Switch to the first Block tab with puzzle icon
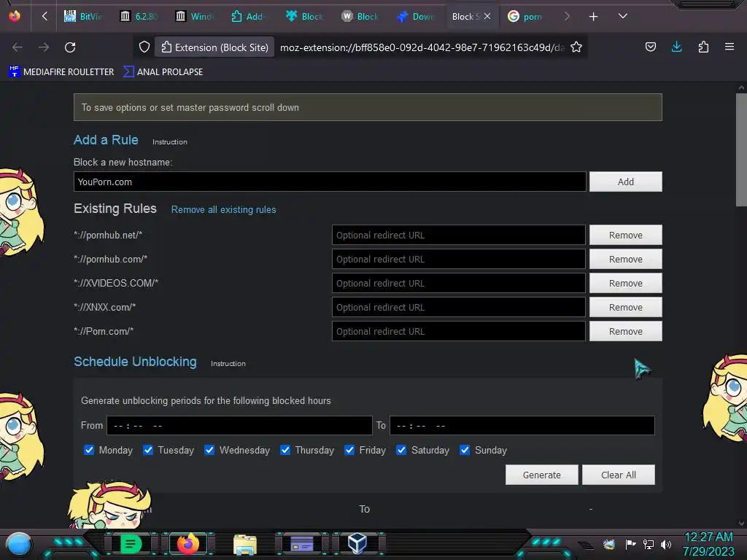Screen dimensions: 747x560 pos(305,16)
